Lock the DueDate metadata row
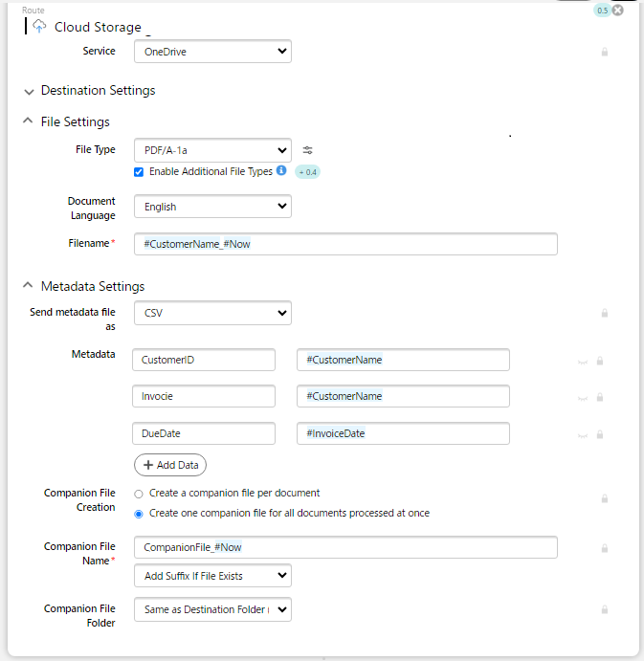 pyautogui.click(x=600, y=434)
